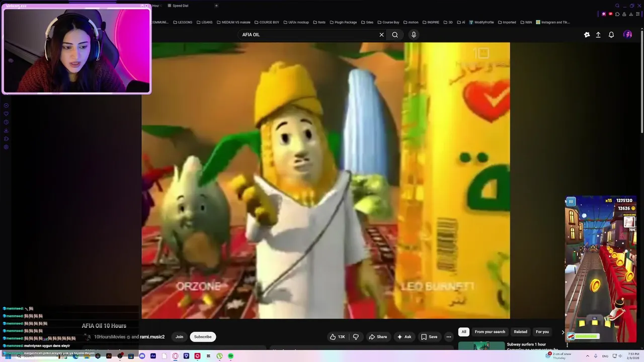The width and height of the screenshot is (644, 362).
Task: Share the AFIA Oil 10 Hours video
Action: point(378,337)
